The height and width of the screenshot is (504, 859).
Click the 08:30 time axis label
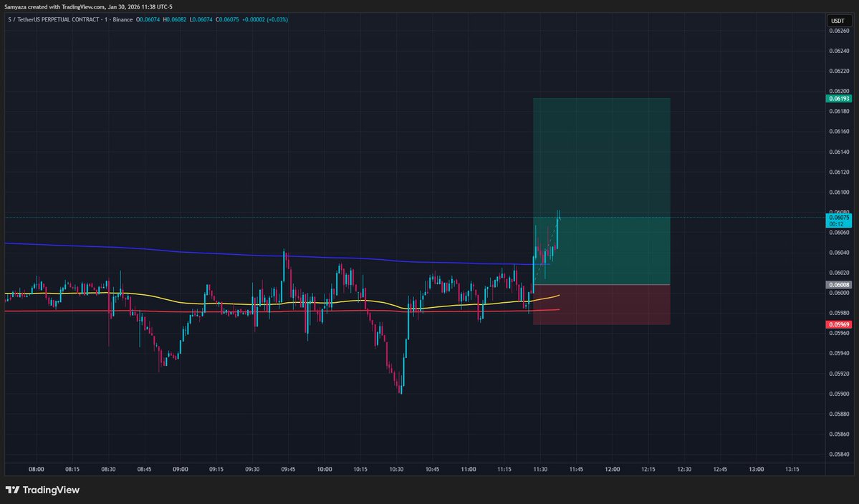(x=108, y=470)
